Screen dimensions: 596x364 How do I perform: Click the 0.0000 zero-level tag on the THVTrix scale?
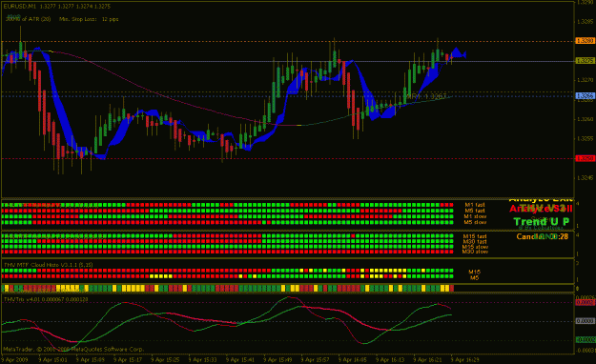click(586, 321)
